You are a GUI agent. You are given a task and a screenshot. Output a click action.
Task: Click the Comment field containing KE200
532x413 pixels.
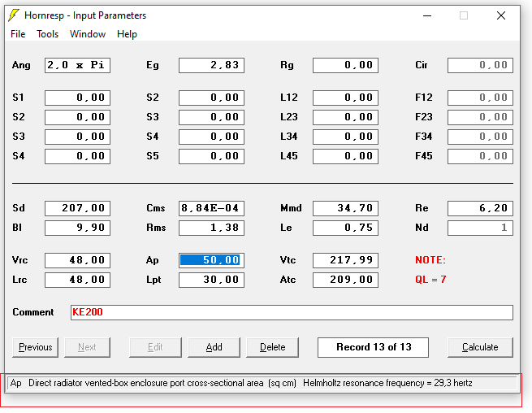pyautogui.click(x=292, y=312)
